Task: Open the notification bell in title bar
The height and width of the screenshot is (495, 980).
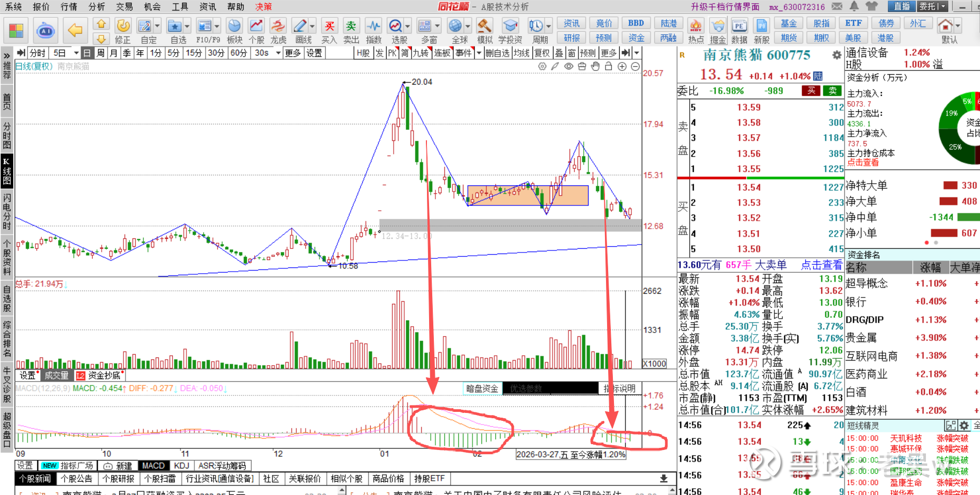Action: pos(854,6)
